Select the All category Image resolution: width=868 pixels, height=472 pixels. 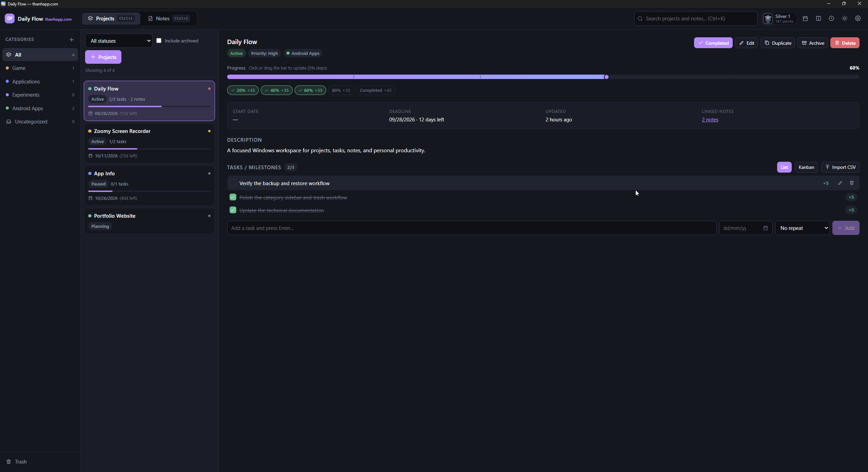pyautogui.click(x=40, y=55)
